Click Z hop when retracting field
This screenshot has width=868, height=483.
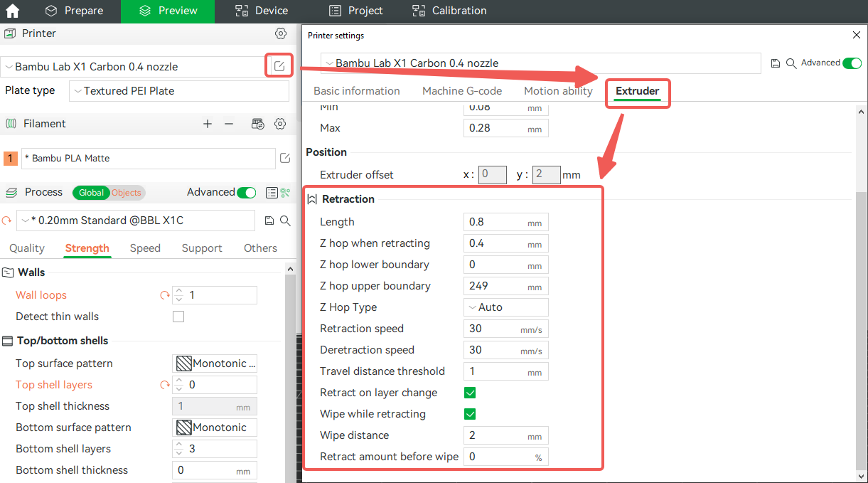[506, 243]
